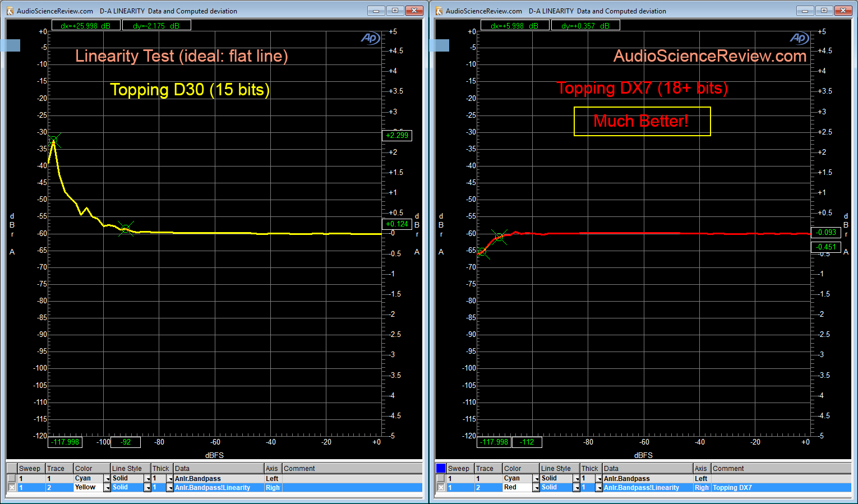Select the Anlr.Bandpass data cell in the right window
Screen dimensions: 858x504
[x=648, y=479]
